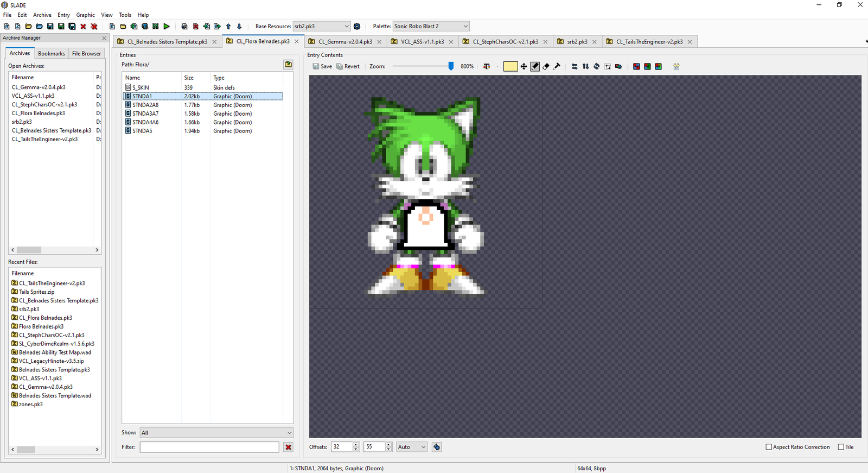Click the auto-offset apply icon

pos(437,447)
